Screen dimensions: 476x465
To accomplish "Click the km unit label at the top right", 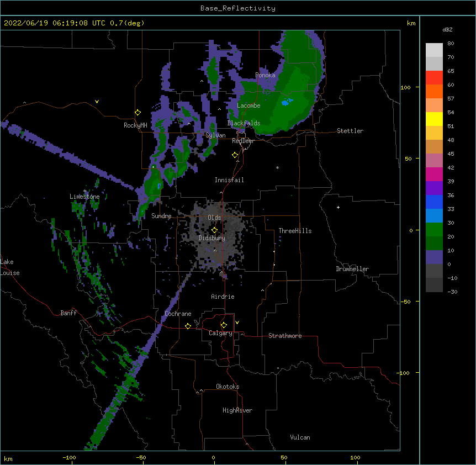I will (x=411, y=23).
